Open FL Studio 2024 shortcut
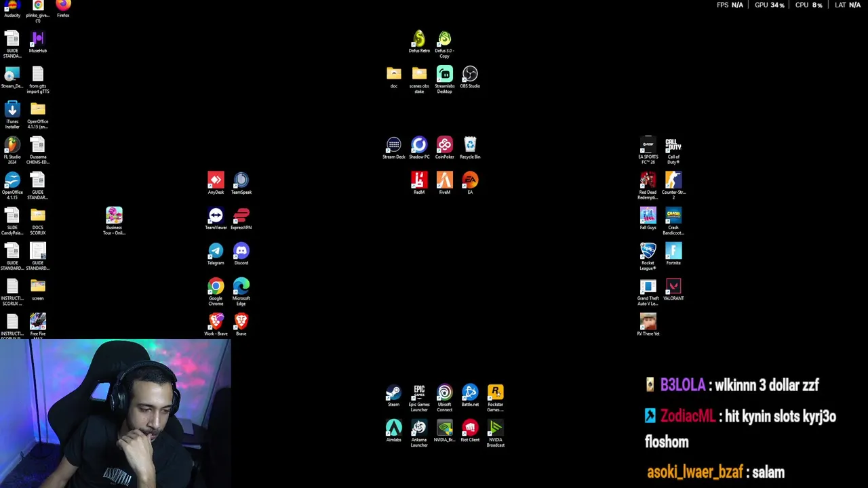Image resolution: width=868 pixels, height=488 pixels. pyautogui.click(x=12, y=150)
